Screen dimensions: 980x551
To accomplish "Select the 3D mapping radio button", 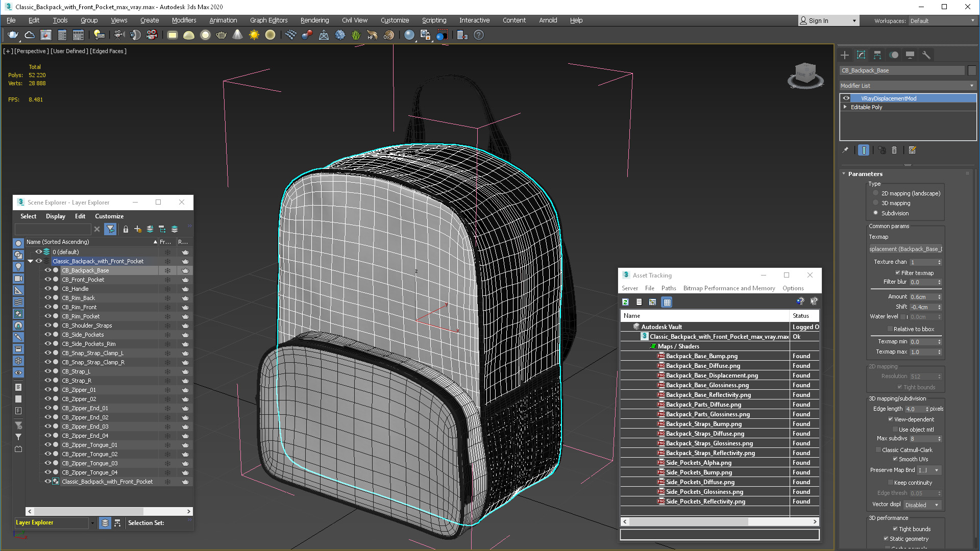I will click(x=876, y=203).
